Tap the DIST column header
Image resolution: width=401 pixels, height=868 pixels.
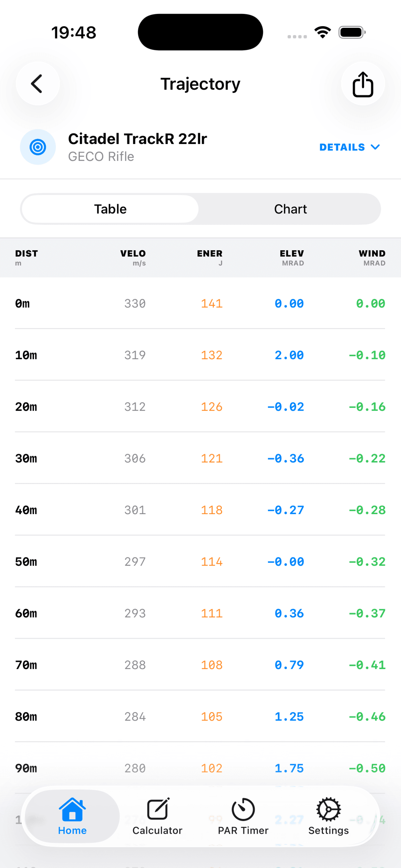(x=26, y=257)
